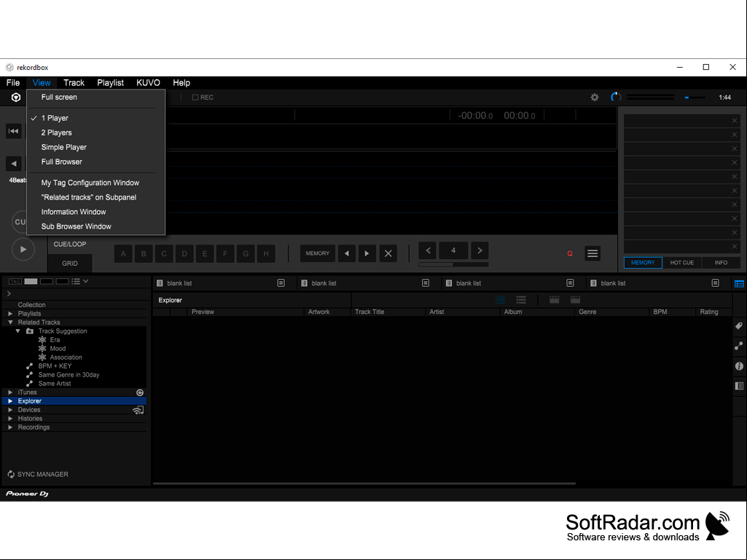Remove the first memory cue row X
Viewport: 747px width, 560px height.
point(734,121)
